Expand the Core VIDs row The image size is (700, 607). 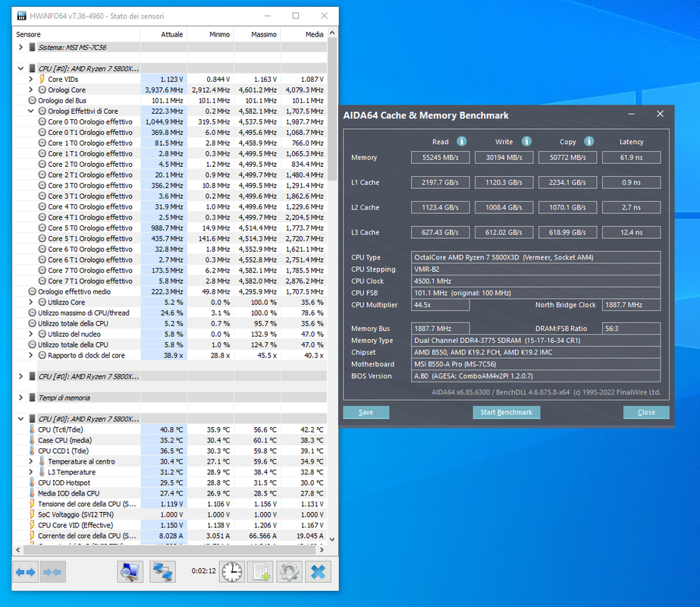click(30, 79)
